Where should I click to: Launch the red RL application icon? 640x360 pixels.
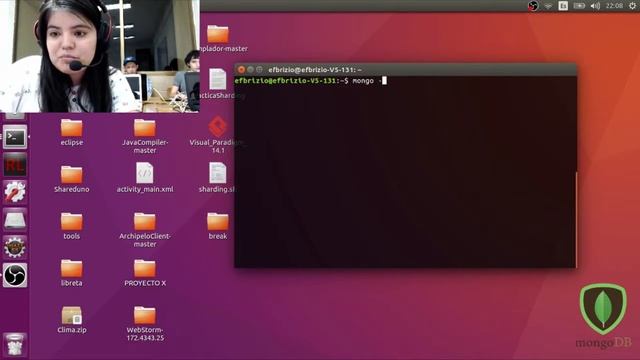click(15, 165)
